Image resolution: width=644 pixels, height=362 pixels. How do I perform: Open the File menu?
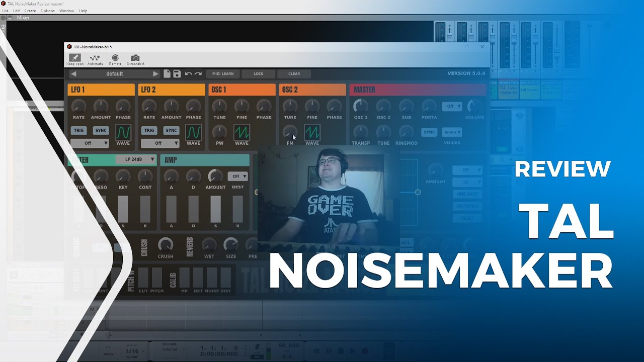coord(6,11)
